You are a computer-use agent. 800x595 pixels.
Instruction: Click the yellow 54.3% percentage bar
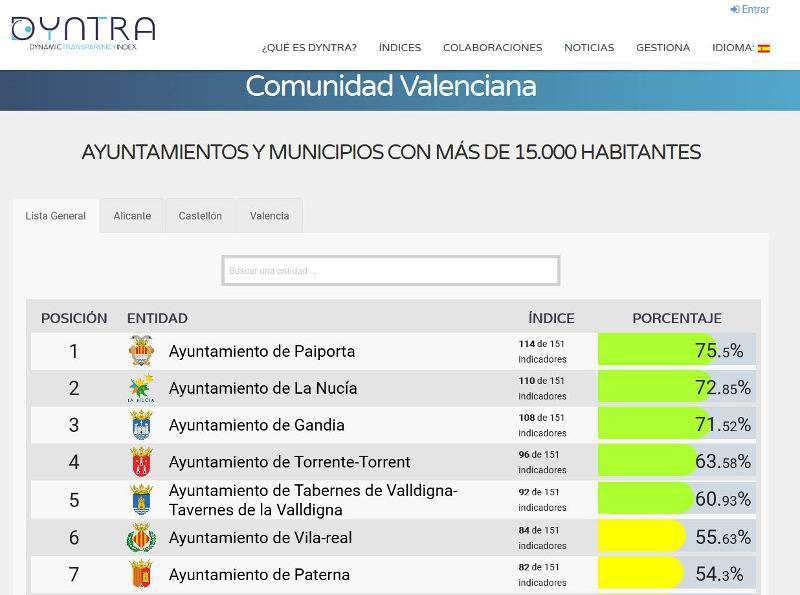677,573
